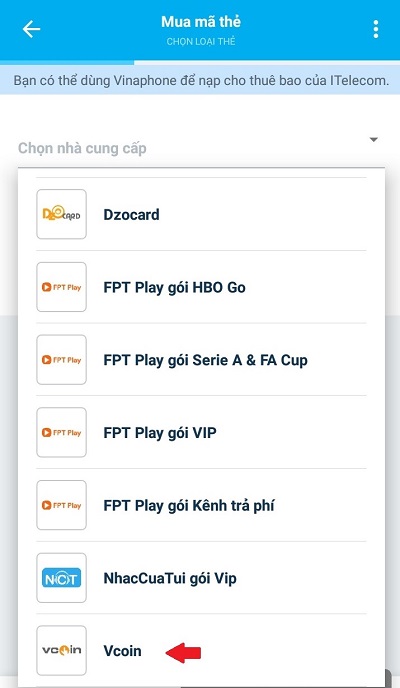400x688 pixels.
Task: Click the Mua mã thẻ header title
Action: pos(201,22)
